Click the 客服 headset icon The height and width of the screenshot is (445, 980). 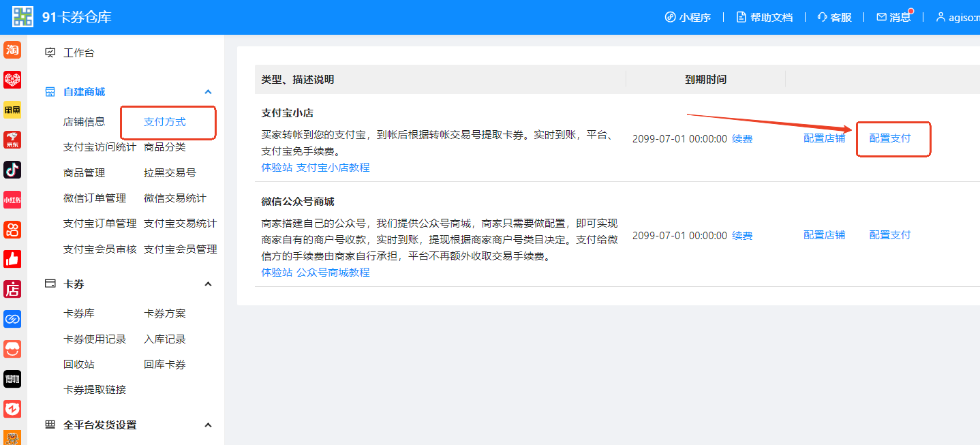click(x=822, y=17)
